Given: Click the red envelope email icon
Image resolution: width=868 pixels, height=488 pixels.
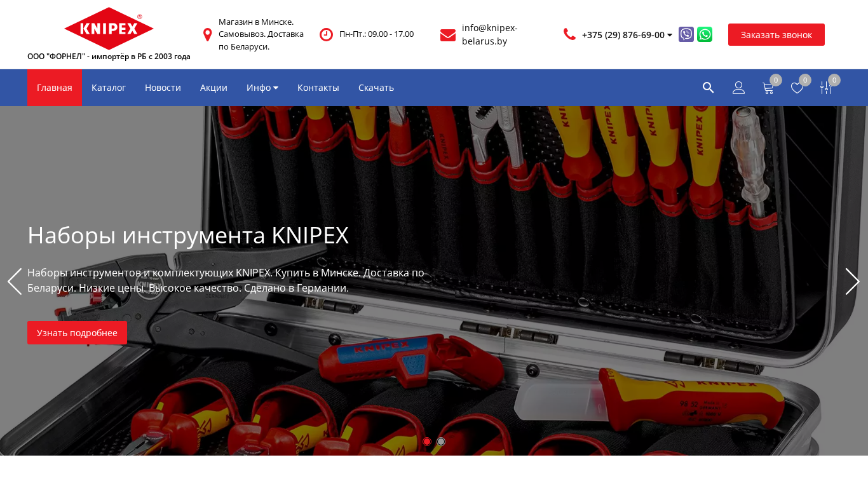Looking at the screenshot, I should pos(448,35).
